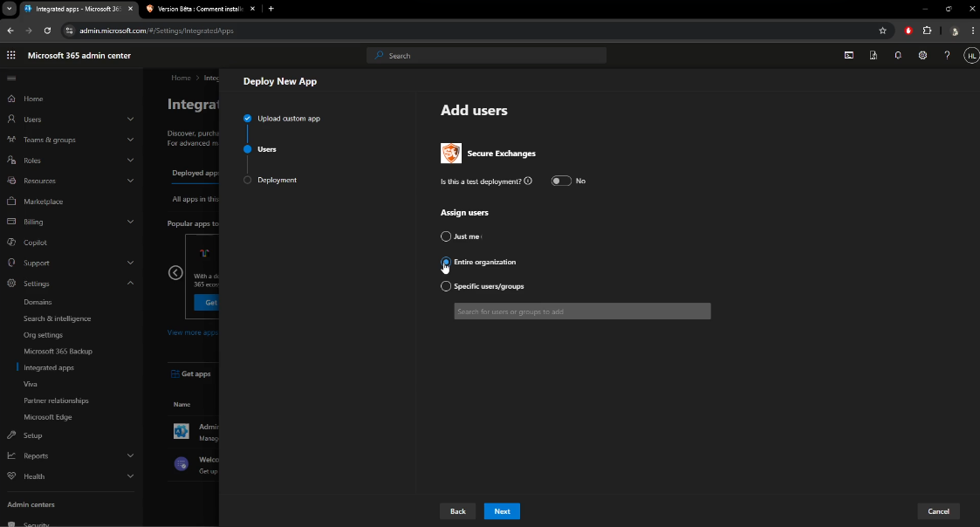The height and width of the screenshot is (527, 980).
Task: Expand the Health chevron
Action: pyautogui.click(x=130, y=476)
